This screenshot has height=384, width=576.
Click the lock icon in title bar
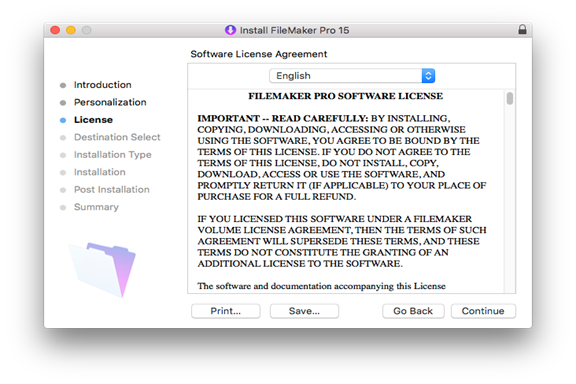[x=522, y=30]
